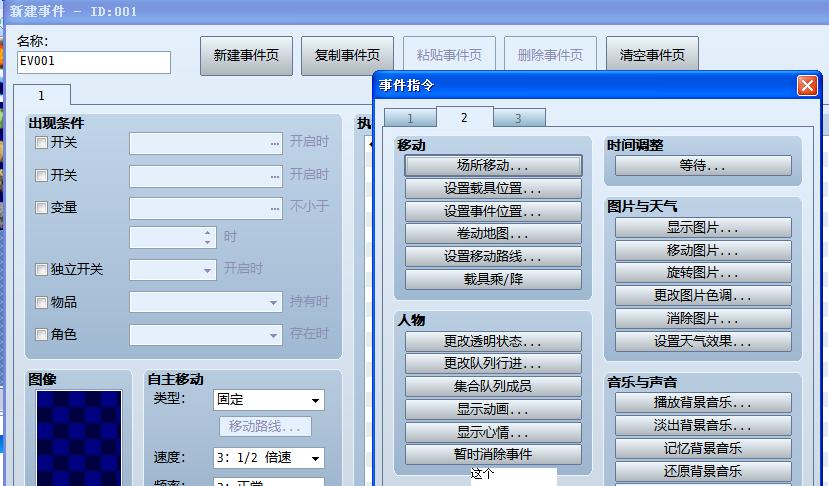
Task: Click the 移动路线... button
Action: 265,427
